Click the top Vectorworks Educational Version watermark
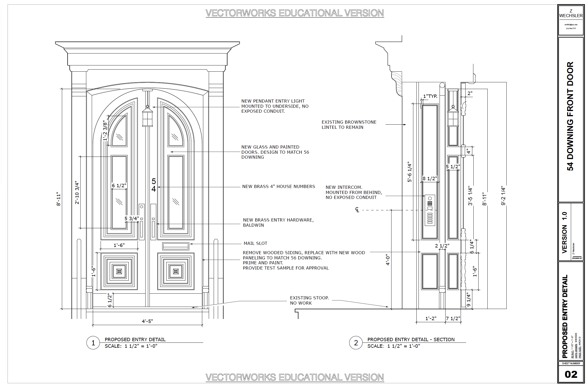This screenshot has height=390, width=588. 295,13
